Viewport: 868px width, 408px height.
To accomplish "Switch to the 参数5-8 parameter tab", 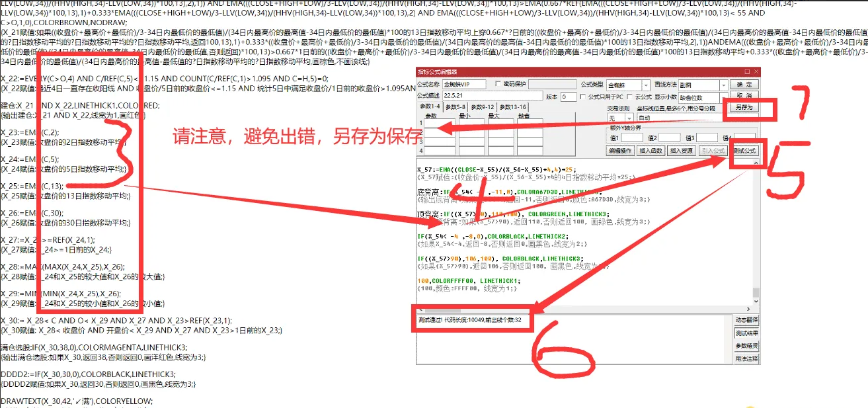I will 457,107.
